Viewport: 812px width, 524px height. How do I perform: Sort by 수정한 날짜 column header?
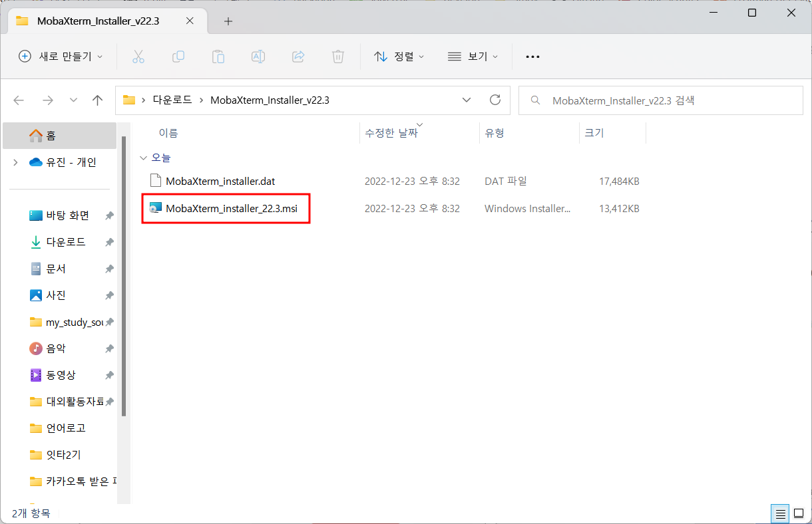pyautogui.click(x=391, y=133)
